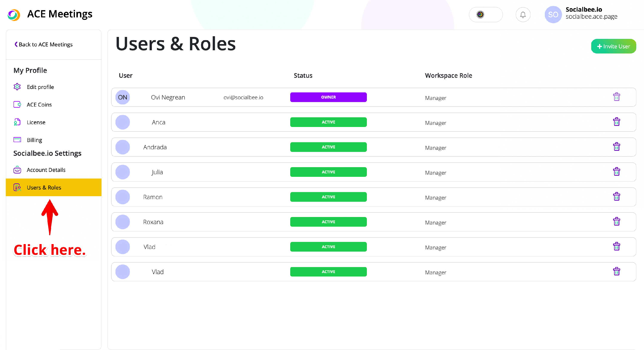Open Manager role for Anca
The height and width of the screenshot is (350, 644).
(435, 123)
